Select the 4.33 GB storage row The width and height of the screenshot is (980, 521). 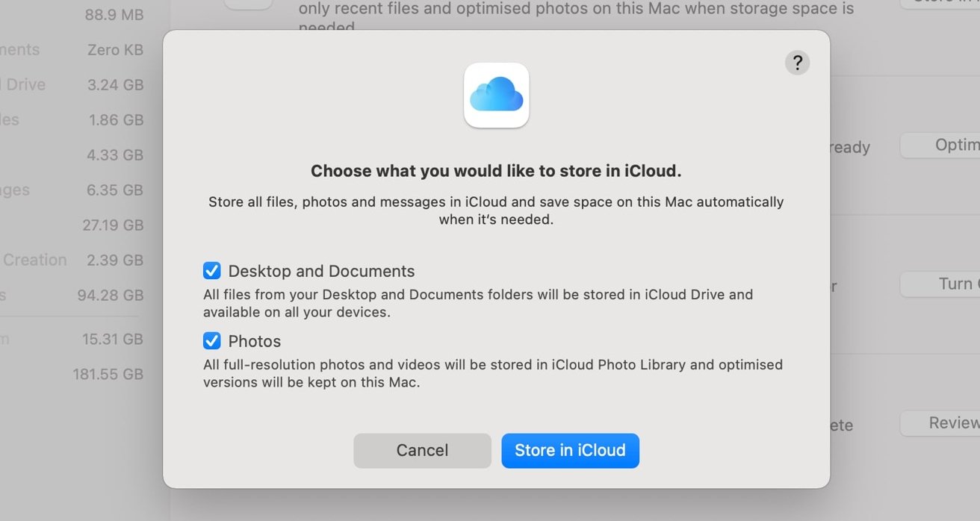click(72, 155)
